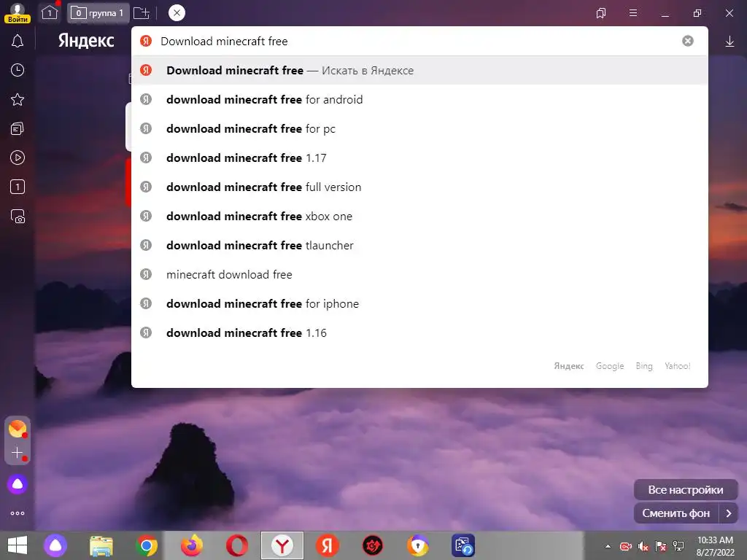Click Сменить фон button
Image resolution: width=747 pixels, height=560 pixels.
(x=676, y=513)
